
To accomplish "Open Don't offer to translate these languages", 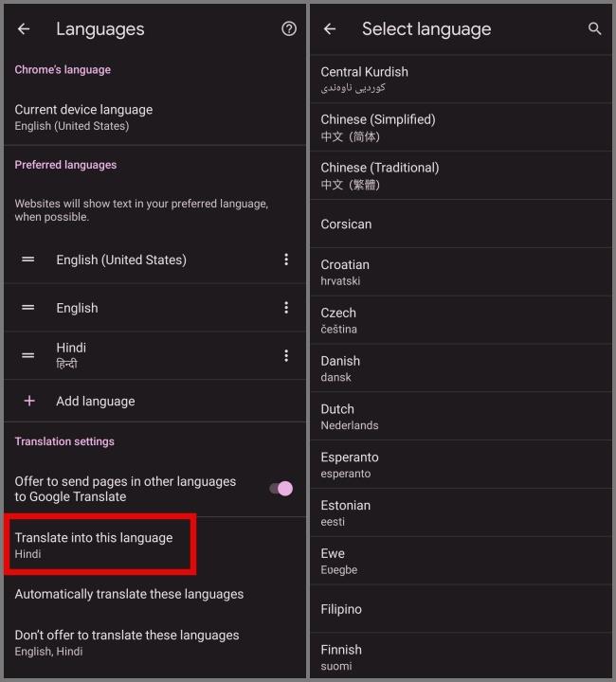I will click(x=154, y=643).
